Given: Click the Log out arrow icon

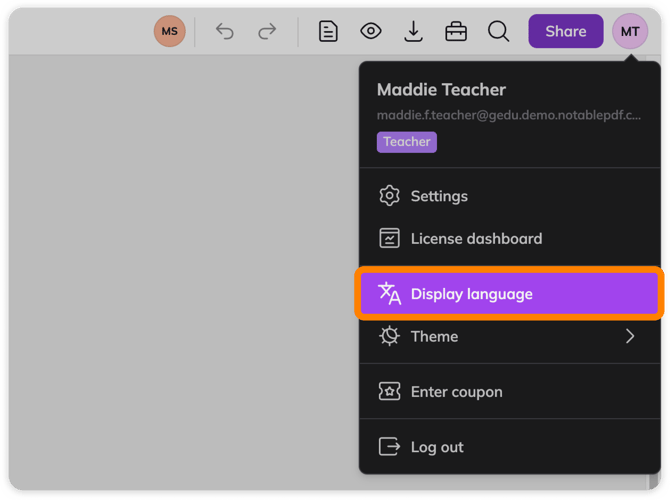Looking at the screenshot, I should 389,447.
